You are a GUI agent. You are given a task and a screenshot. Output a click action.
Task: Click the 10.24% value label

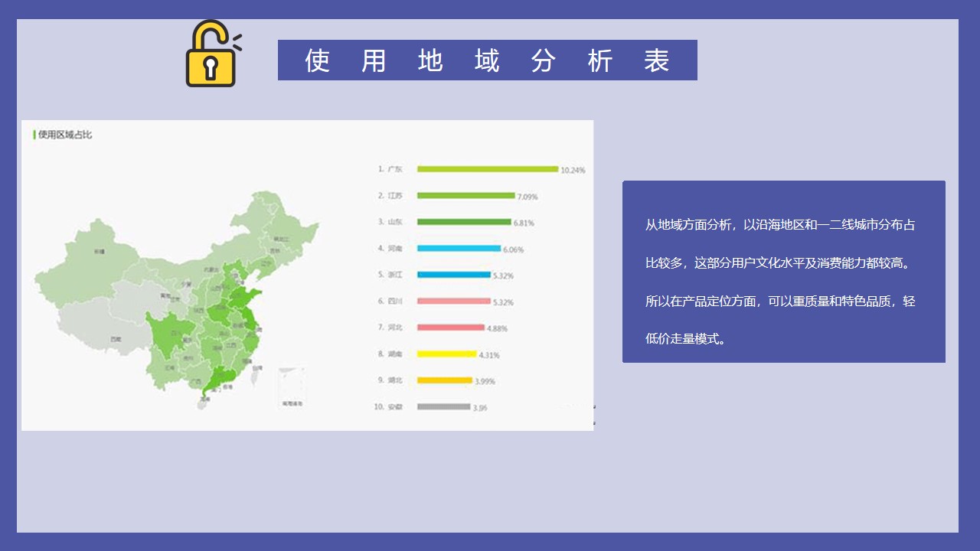573,171
